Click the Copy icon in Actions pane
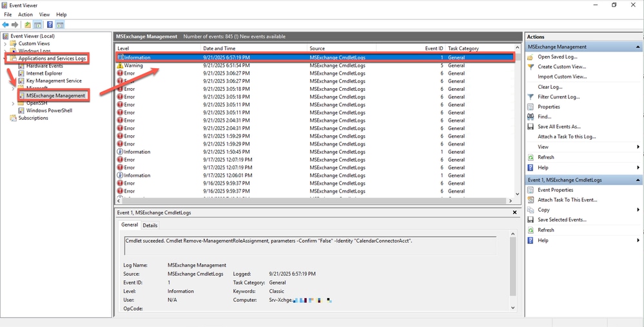This screenshot has height=327, width=644. pos(531,210)
